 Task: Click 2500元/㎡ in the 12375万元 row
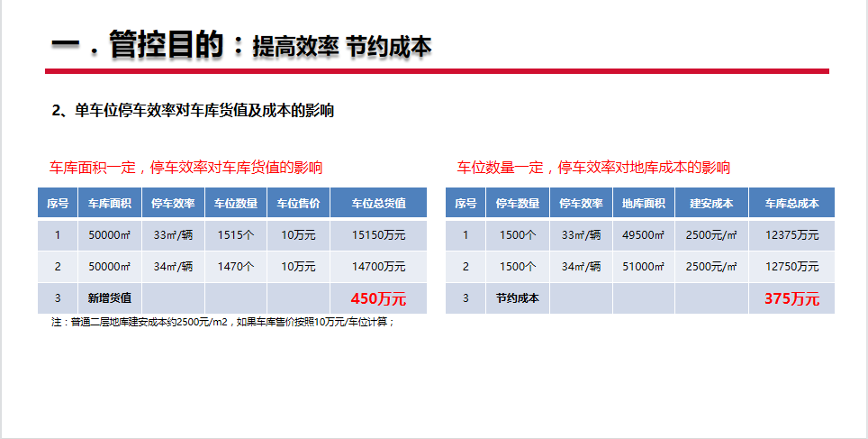coord(711,235)
